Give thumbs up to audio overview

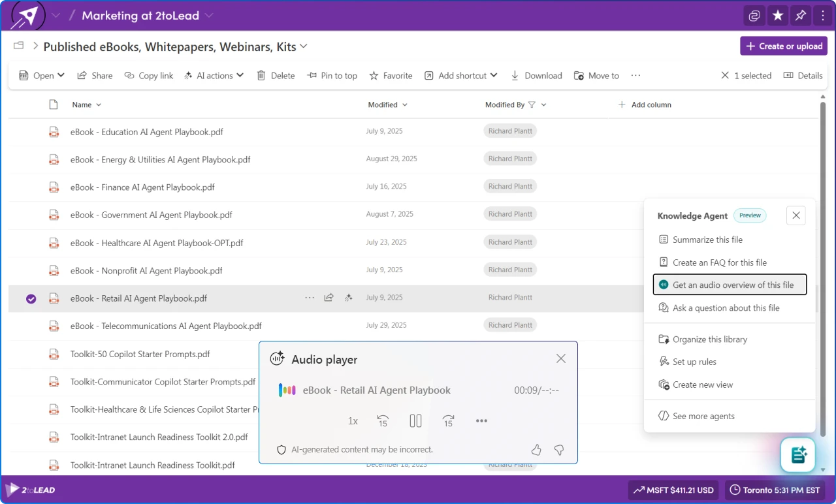(x=536, y=450)
